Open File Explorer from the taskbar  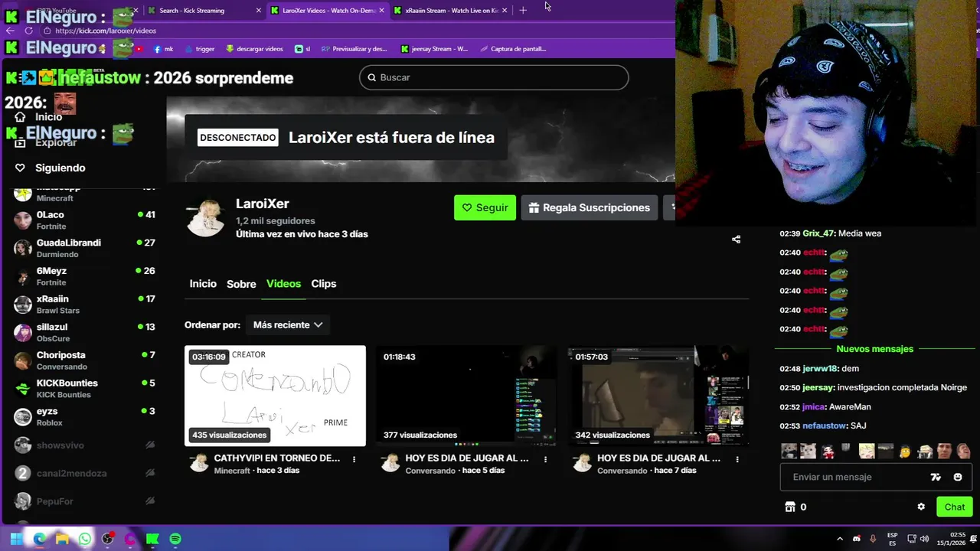click(62, 539)
